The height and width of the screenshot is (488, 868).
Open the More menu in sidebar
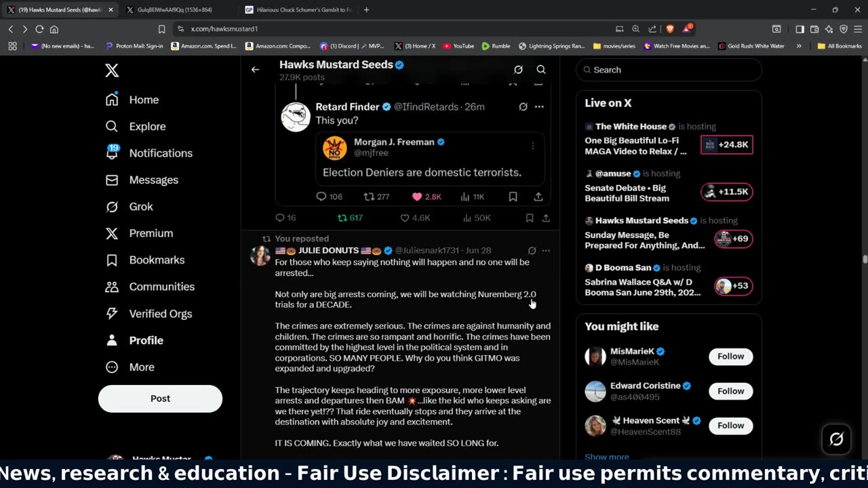click(x=130, y=367)
